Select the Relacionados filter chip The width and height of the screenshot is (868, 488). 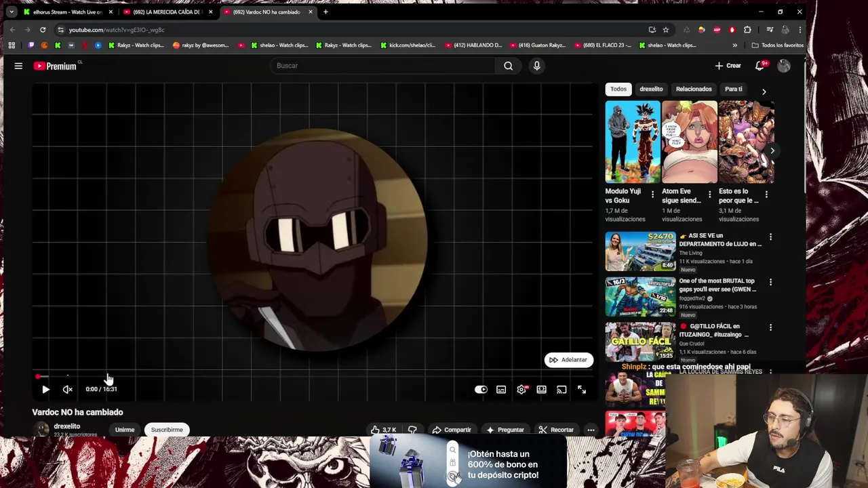coord(694,89)
